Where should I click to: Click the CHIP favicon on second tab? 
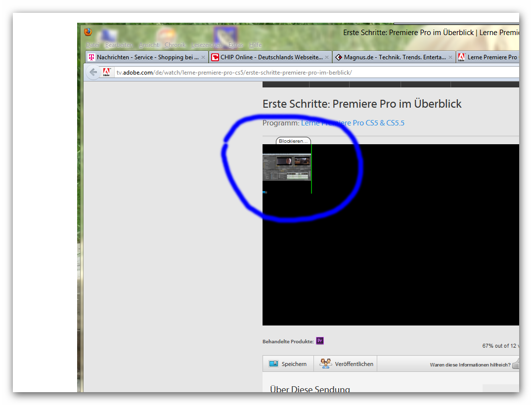(215, 57)
